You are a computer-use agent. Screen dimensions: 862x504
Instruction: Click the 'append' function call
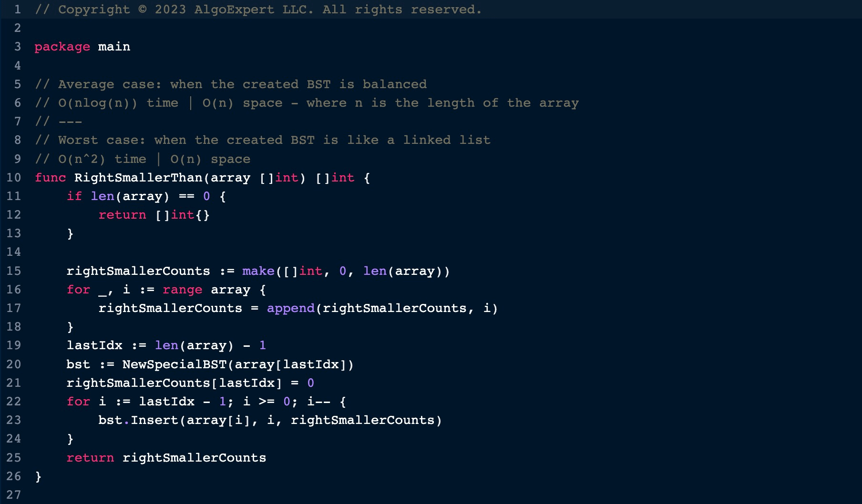click(290, 308)
